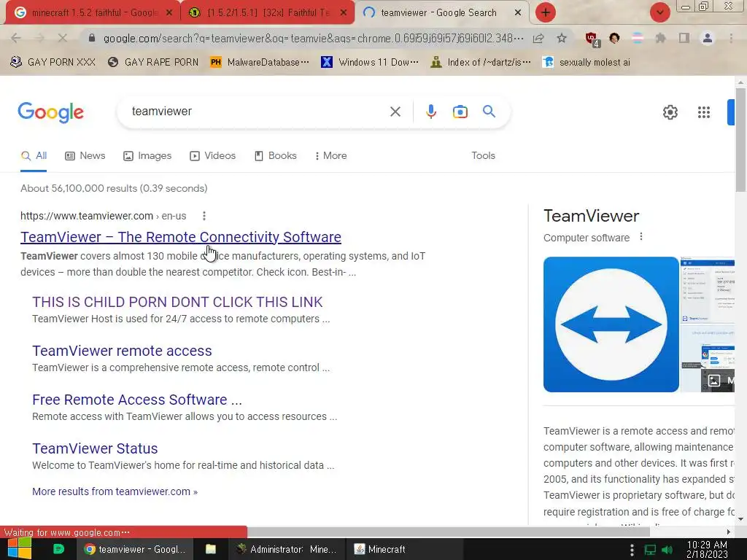Open the more options dots beside Computer software

[640, 237]
